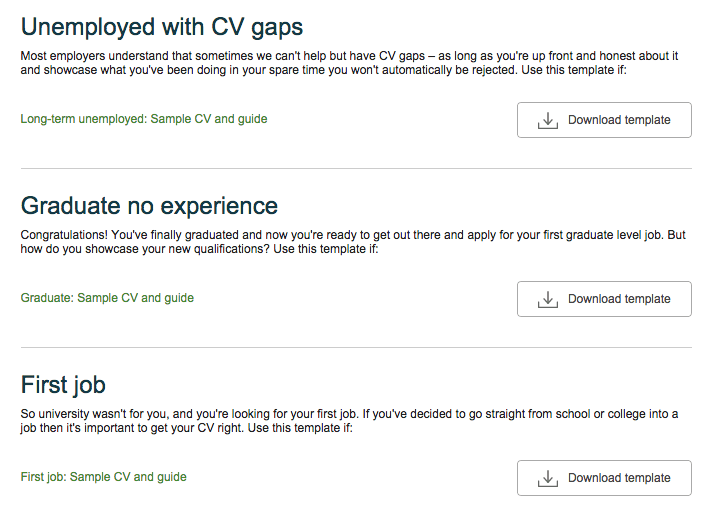Click divider line above First job heading
The image size is (705, 521).
pyautogui.click(x=356, y=348)
